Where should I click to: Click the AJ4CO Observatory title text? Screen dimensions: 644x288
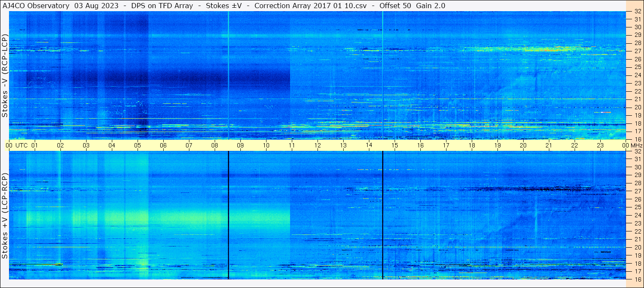click(x=36, y=6)
